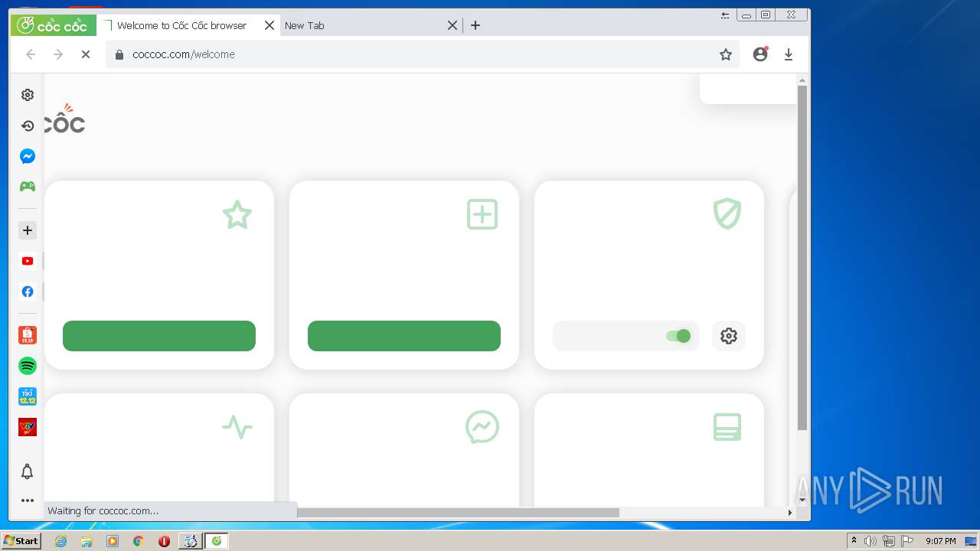Screen dimensions: 980x551
Task: Open the sidebar settings gear icon
Action: (28, 95)
